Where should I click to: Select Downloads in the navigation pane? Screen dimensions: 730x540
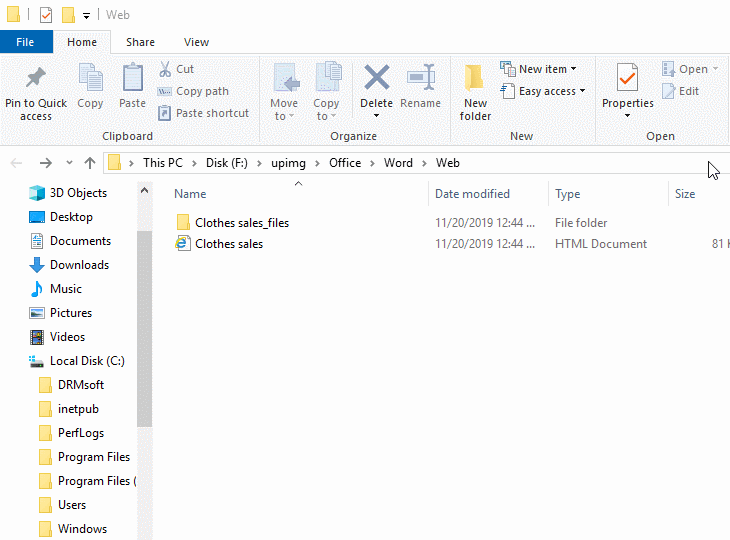79,265
